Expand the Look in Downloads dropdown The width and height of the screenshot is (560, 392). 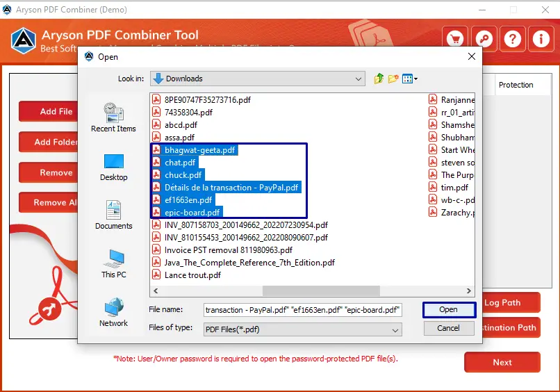(359, 79)
